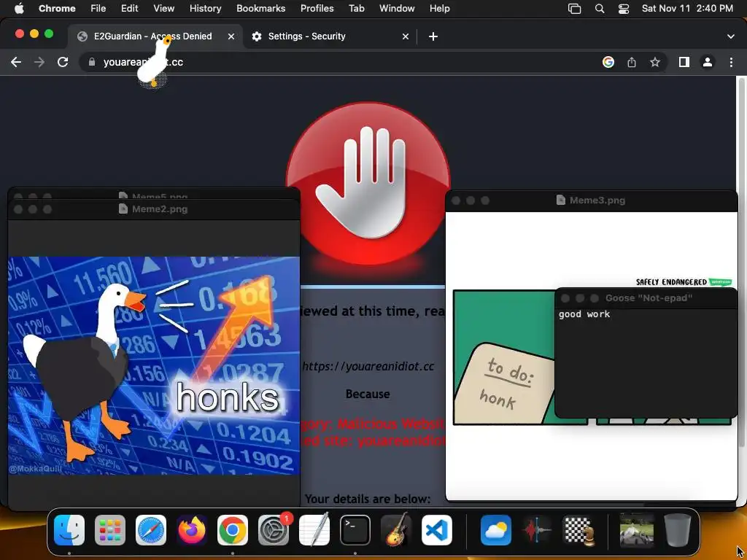Click the honks goose meme image

click(154, 366)
